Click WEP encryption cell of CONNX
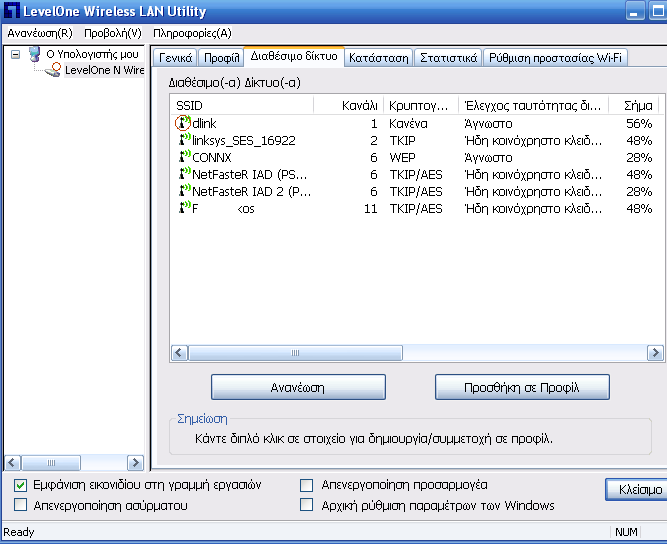The image size is (667, 544). [402, 157]
